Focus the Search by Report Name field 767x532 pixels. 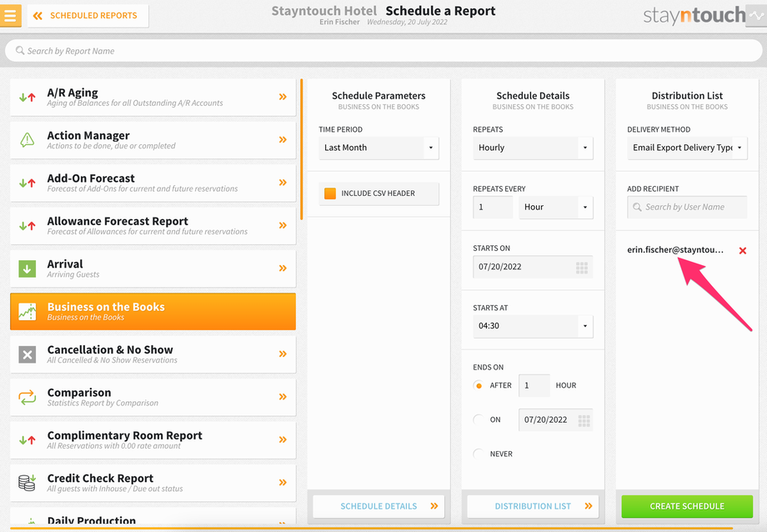point(383,51)
